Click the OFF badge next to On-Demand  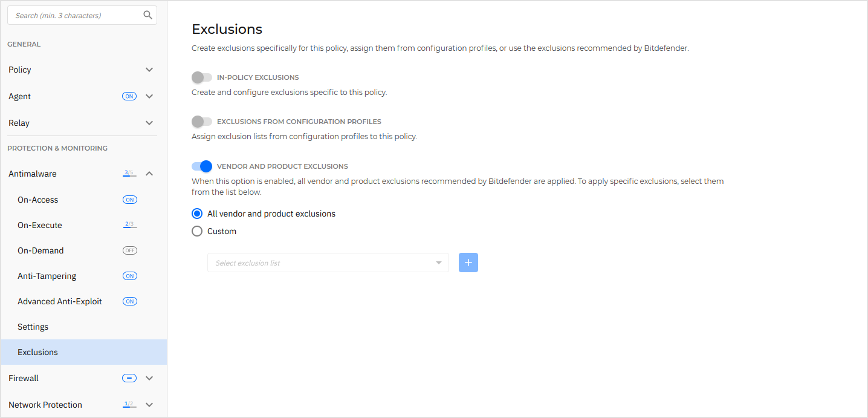129,250
